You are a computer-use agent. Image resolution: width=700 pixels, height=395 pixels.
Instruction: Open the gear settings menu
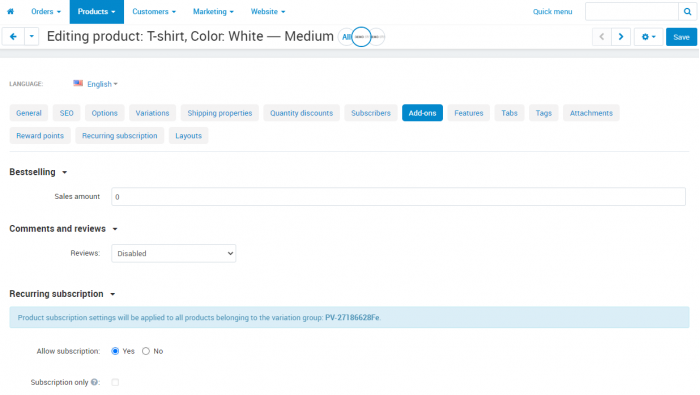(x=648, y=37)
